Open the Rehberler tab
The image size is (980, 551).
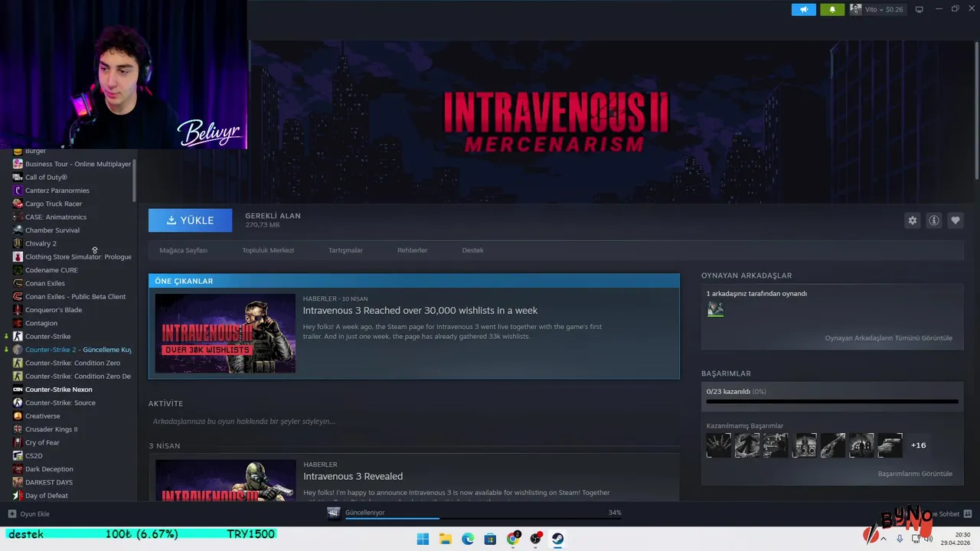(412, 250)
